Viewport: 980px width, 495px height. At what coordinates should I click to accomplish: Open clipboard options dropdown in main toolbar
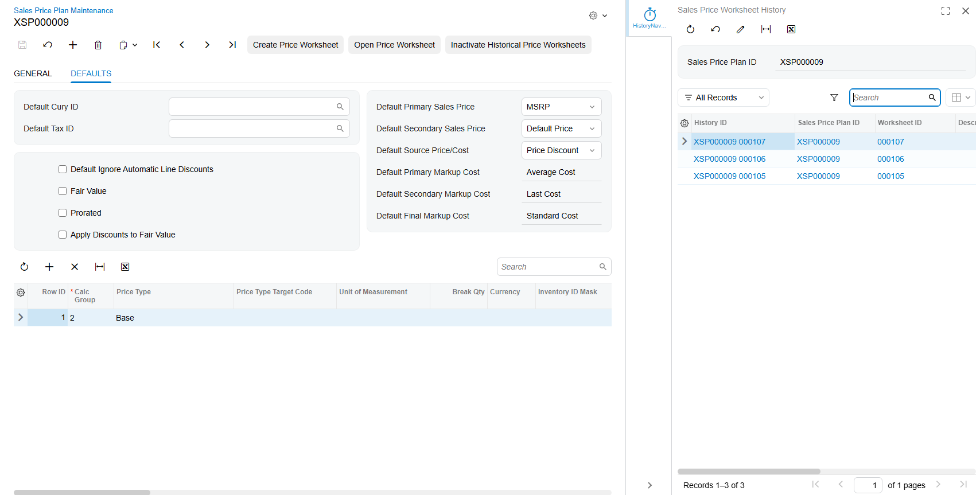coord(128,45)
